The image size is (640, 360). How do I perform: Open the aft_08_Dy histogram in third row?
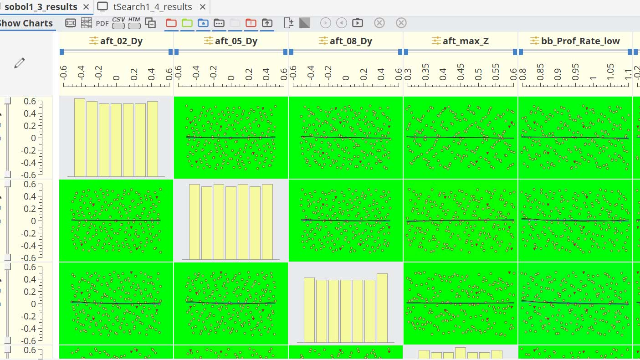pos(346,303)
